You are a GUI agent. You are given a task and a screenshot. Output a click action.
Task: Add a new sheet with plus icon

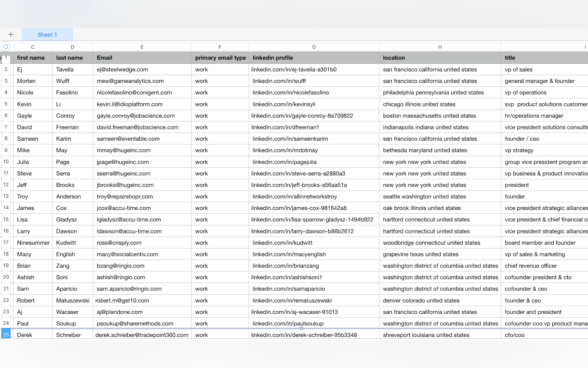point(11,34)
